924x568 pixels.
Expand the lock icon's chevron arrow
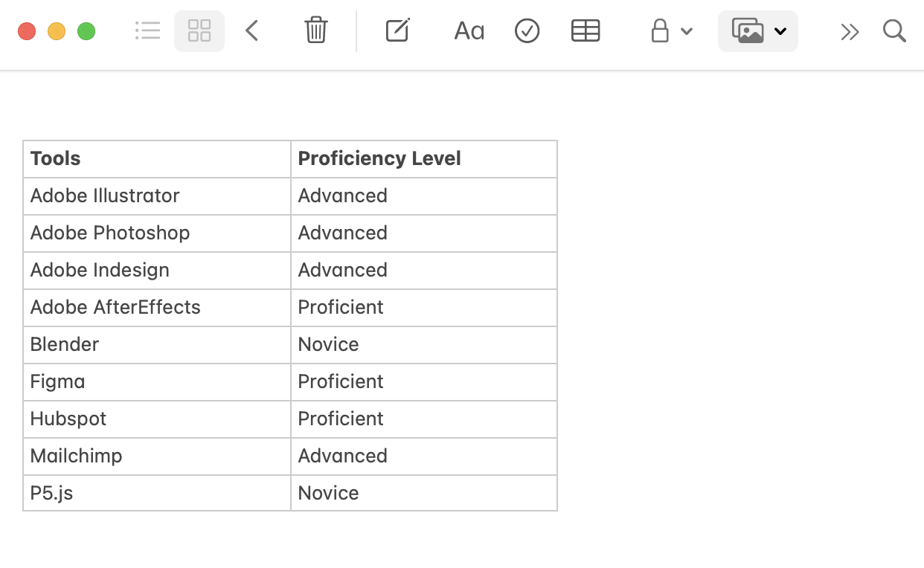tap(687, 31)
